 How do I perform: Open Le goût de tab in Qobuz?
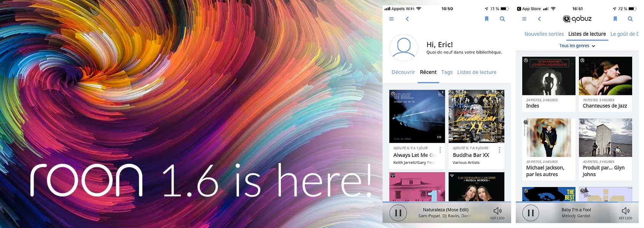point(625,34)
